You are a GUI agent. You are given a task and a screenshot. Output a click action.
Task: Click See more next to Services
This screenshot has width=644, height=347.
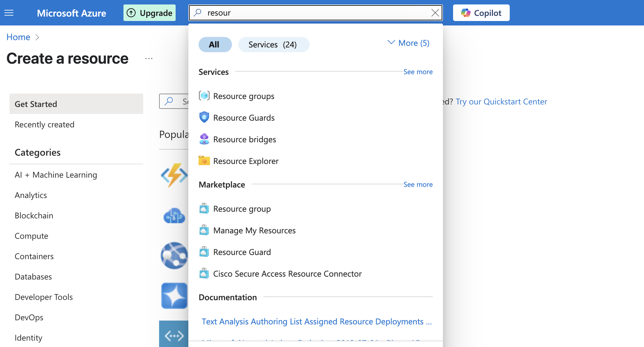pyautogui.click(x=418, y=72)
